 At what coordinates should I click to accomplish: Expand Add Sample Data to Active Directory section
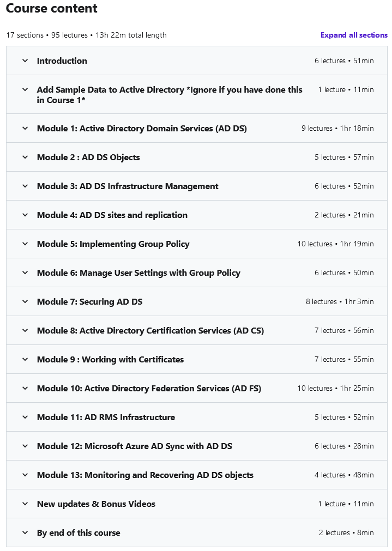[196, 94]
